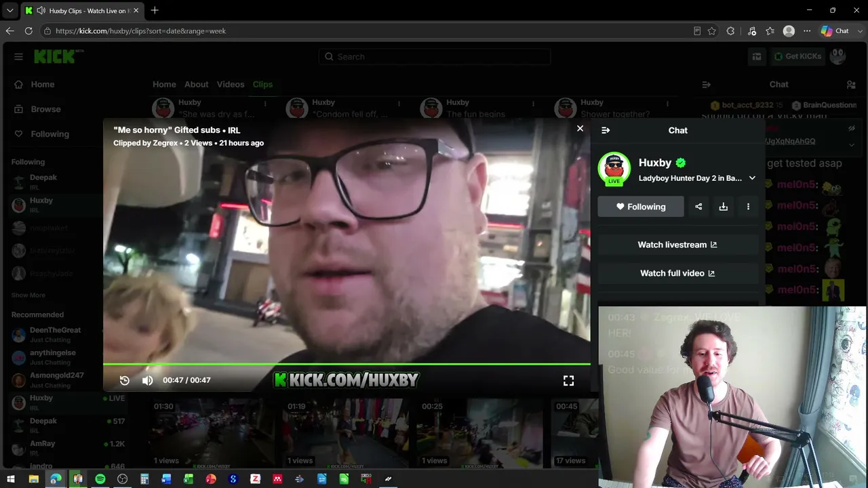Open the favorites list
Image resolution: width=868 pixels, height=488 pixels.
770,30
